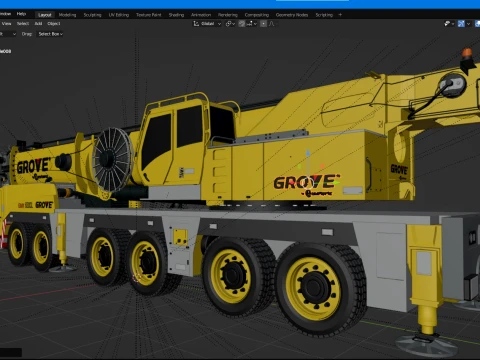This screenshot has width=480, height=360.
Task: Toggle the viewport gizmos button
Action: 461,24
